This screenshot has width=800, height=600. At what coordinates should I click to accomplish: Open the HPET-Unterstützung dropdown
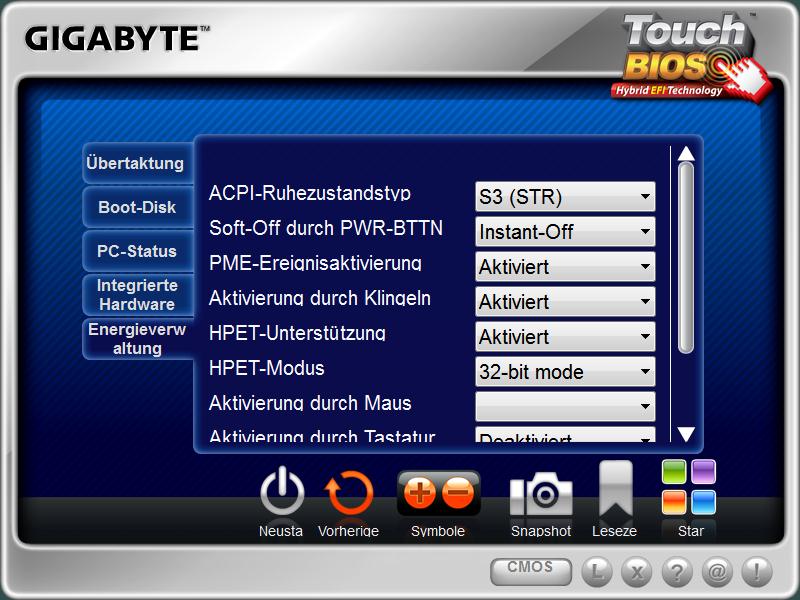tap(565, 336)
